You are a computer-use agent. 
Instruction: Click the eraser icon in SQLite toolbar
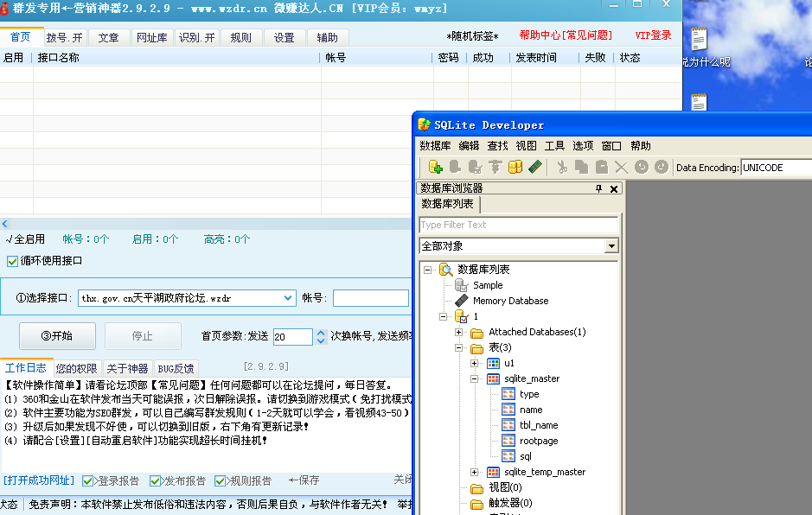coord(534,168)
